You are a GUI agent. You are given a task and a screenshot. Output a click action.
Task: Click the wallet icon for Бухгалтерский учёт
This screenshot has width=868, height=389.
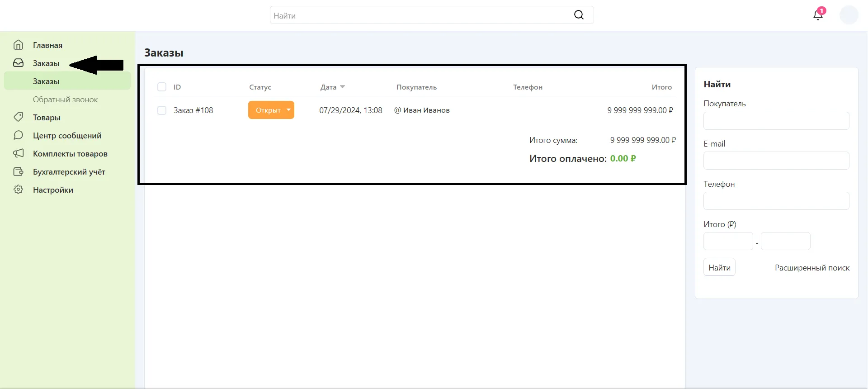[x=18, y=171]
